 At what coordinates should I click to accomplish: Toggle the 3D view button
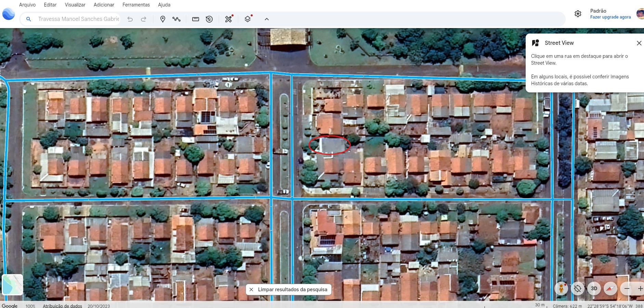594,288
